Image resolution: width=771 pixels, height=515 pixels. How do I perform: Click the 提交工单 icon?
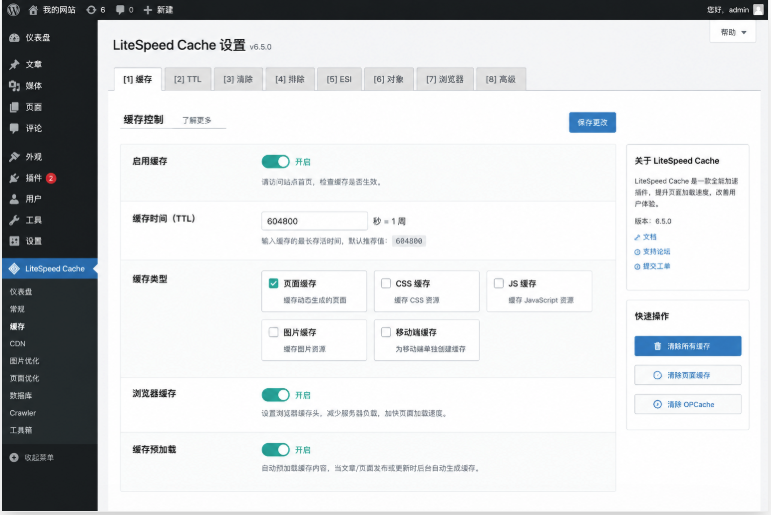pyautogui.click(x=637, y=267)
